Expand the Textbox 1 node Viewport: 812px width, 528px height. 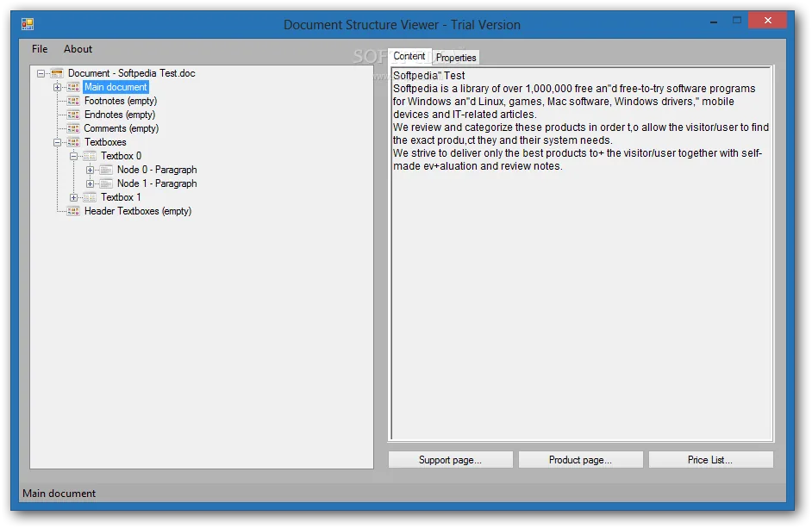73,198
